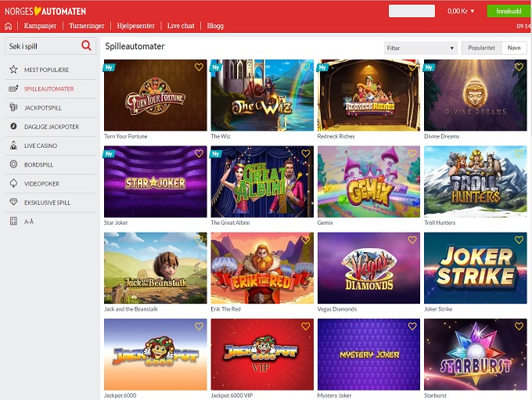Sort games by Navn
This screenshot has width=532, height=400.
514,48
